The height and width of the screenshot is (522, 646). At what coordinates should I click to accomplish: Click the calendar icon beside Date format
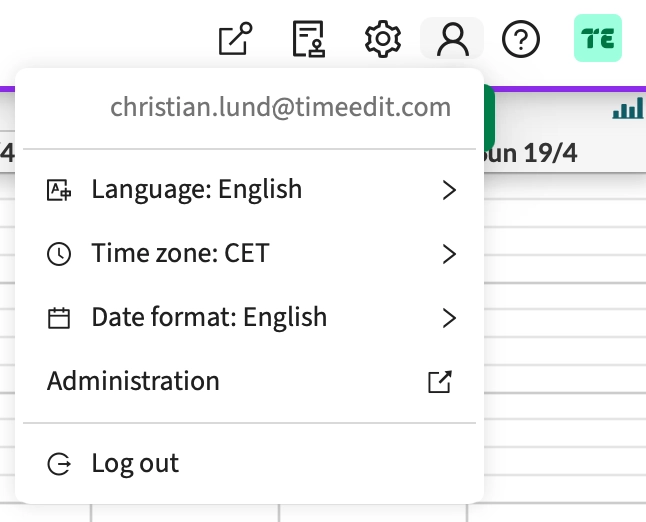click(x=59, y=319)
